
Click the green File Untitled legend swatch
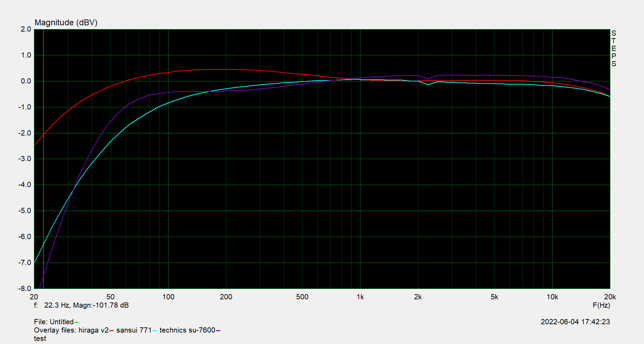pyautogui.click(x=77, y=323)
